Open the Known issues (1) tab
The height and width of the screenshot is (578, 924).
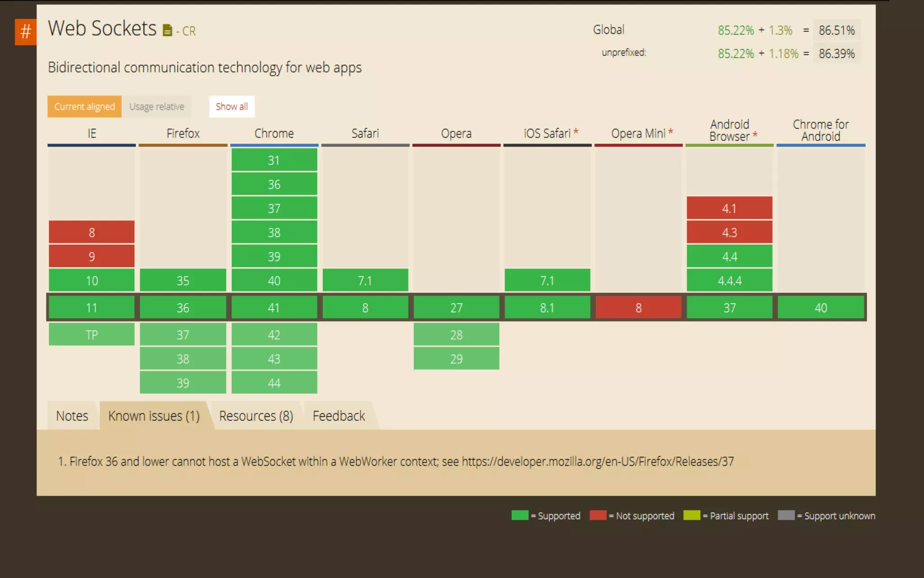154,415
